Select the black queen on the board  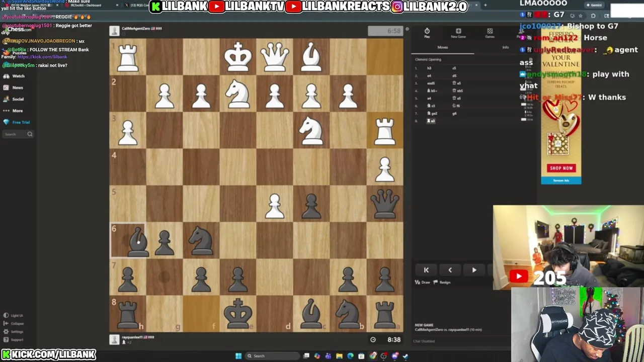(x=385, y=203)
